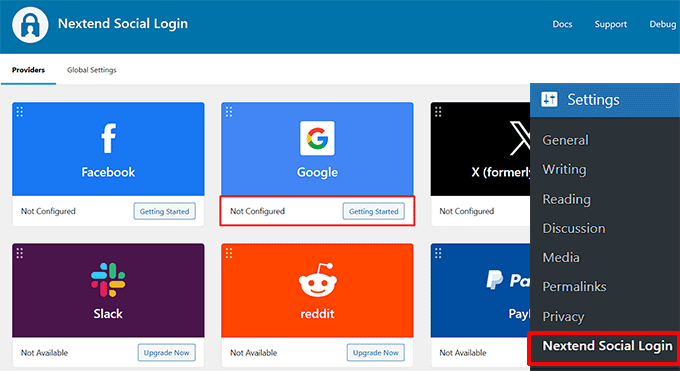Grab the drag handle on the Facebook card
Image resolution: width=680 pixels, height=371 pixels.
20,112
